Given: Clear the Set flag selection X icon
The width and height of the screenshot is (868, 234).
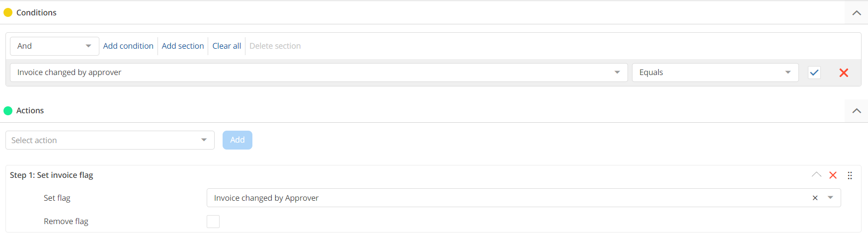Looking at the screenshot, I should coord(815,198).
